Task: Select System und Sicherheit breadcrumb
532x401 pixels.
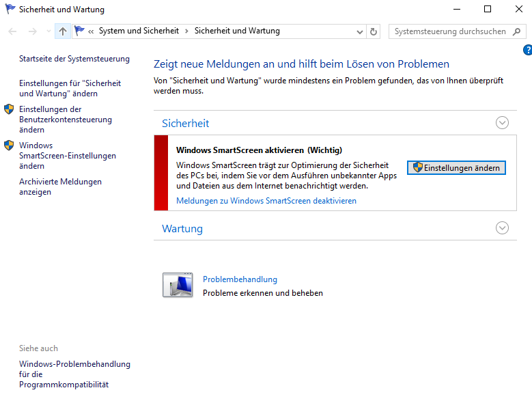Action: pyautogui.click(x=139, y=31)
